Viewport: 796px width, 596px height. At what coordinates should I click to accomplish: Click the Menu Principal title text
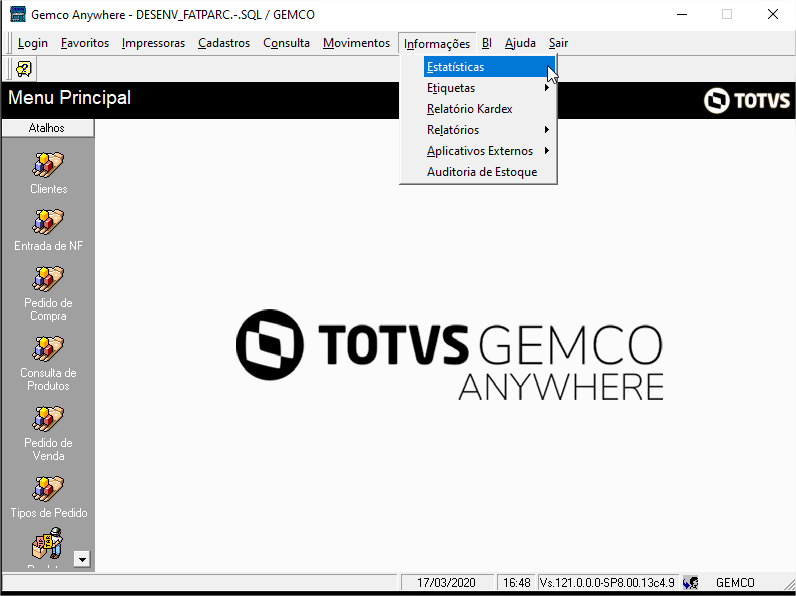pyautogui.click(x=70, y=97)
